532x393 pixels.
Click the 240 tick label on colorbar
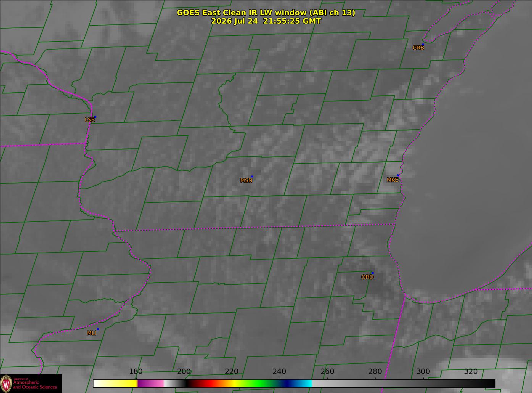pos(279,372)
